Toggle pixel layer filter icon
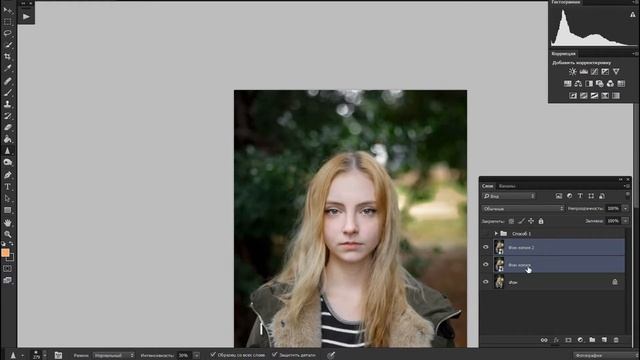640x360 pixels. pyautogui.click(x=559, y=196)
